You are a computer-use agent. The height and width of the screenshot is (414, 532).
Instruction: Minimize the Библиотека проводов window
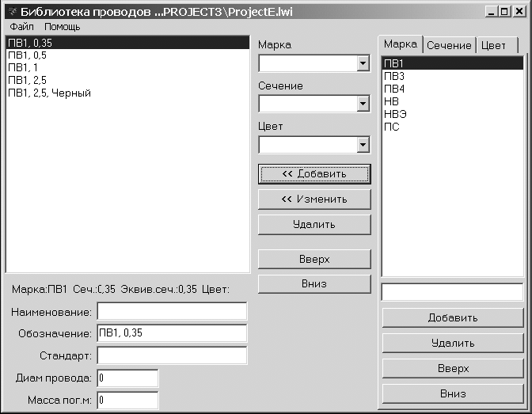[491, 12]
